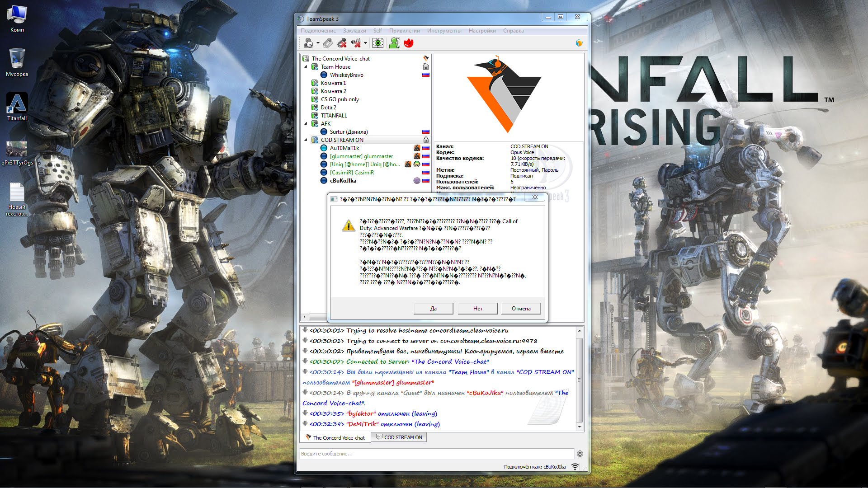Click the home icon on Team House row
The width and height of the screenshot is (868, 488).
point(426,67)
